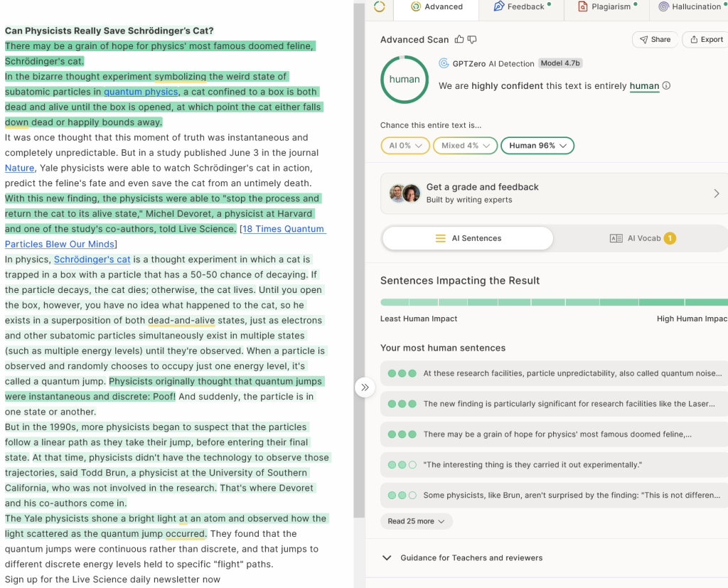This screenshot has width=728, height=588.
Task: Select sentence 'There may be a grain of hope' in list
Action: tap(554, 434)
